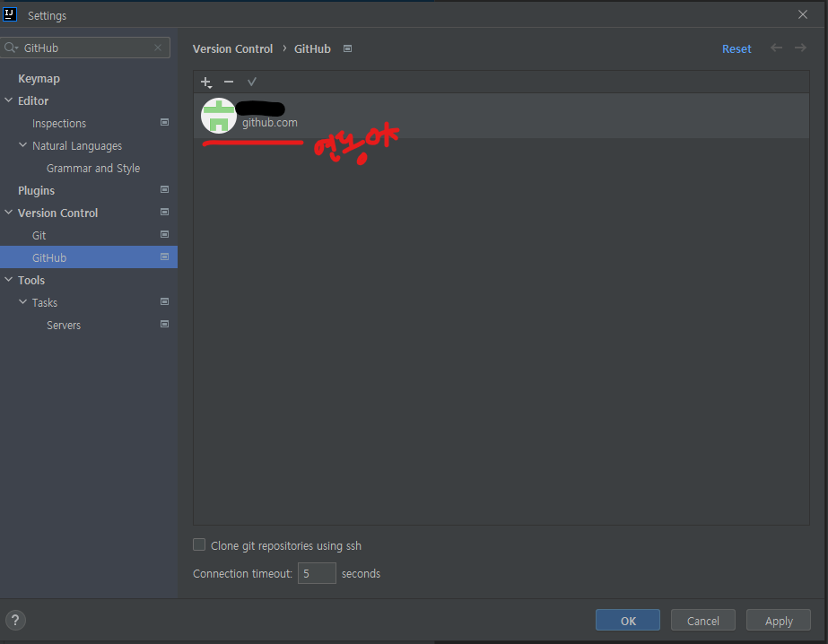Click the Cancel button

click(702, 621)
